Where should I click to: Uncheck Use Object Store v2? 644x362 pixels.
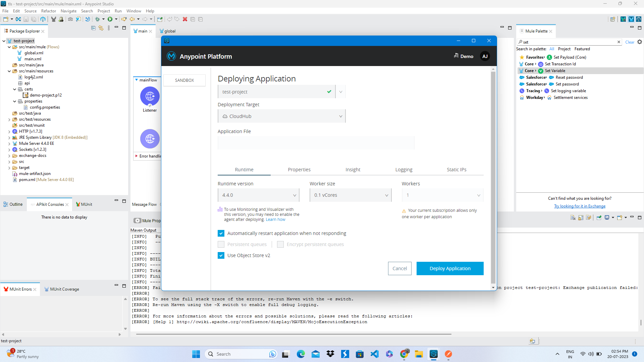coord(221,255)
